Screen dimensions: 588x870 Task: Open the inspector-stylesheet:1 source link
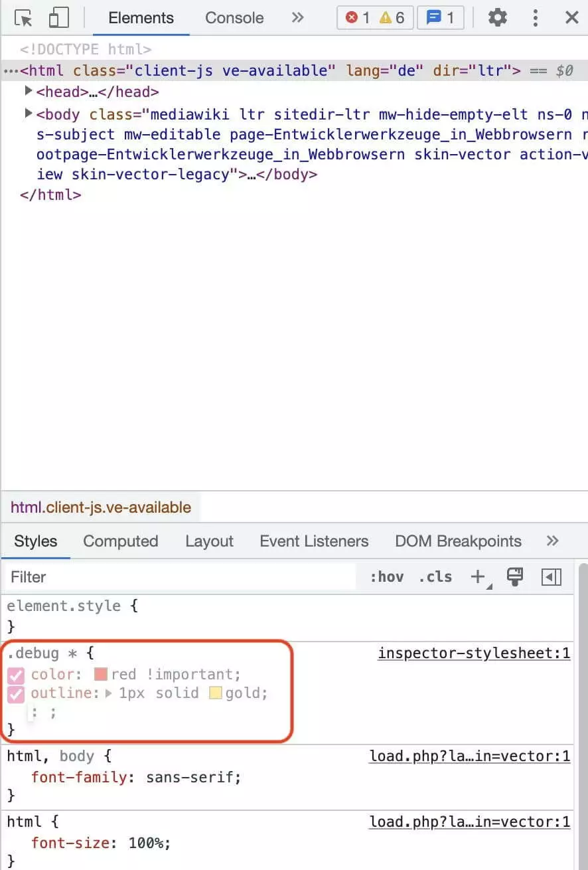(474, 653)
